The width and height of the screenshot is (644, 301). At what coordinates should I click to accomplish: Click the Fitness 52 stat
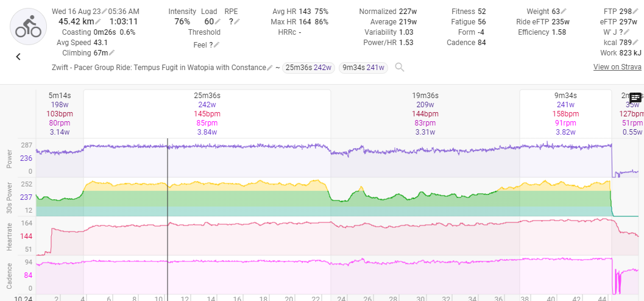(469, 12)
